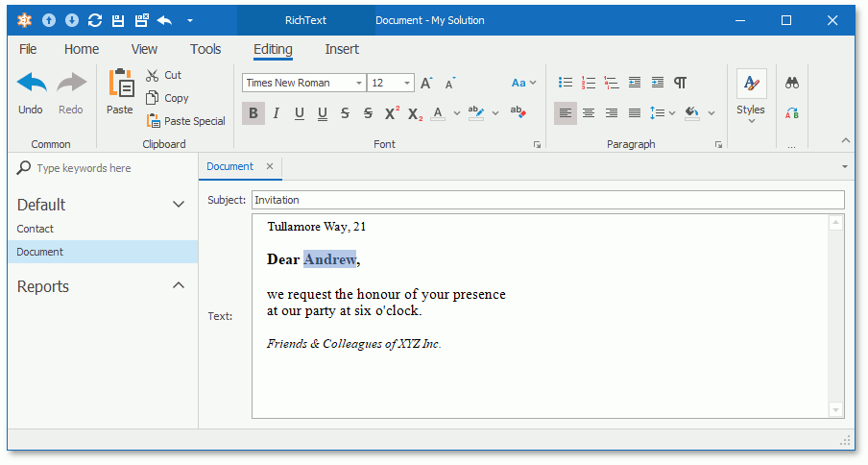Toggle Double Strikethrough formatting
Image resolution: width=868 pixels, height=465 pixels.
[368, 113]
